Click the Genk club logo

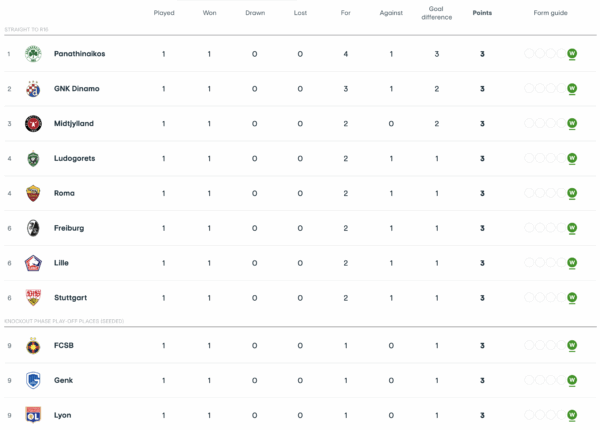(x=31, y=380)
